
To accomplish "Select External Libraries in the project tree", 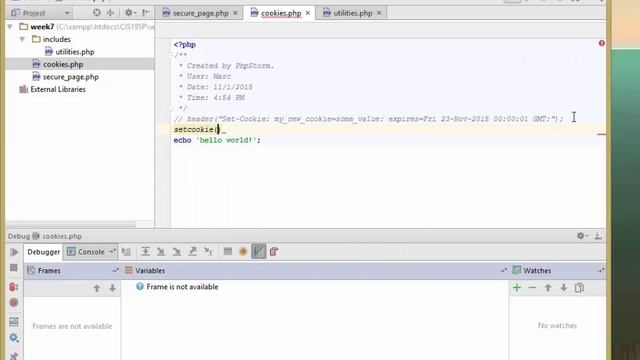I will (58, 89).
